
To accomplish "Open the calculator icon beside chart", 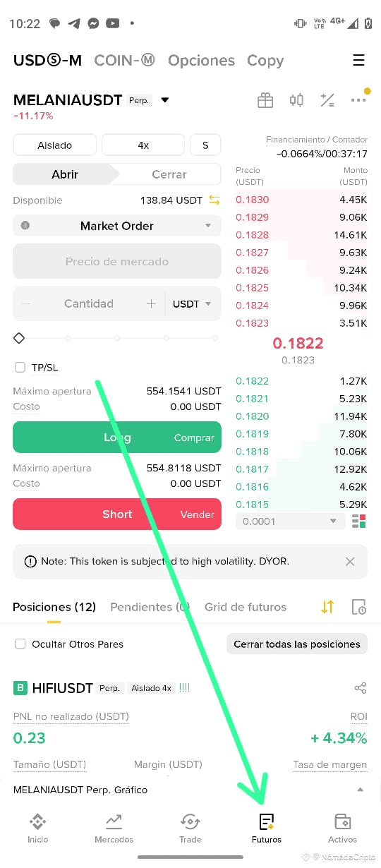I will click(327, 100).
